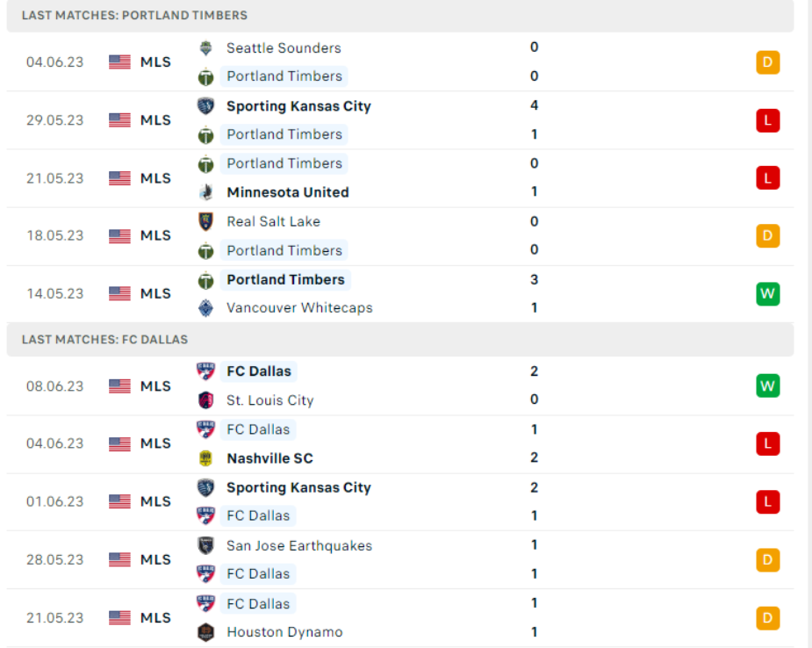Open the St. Louis City crest
The image size is (812, 648).
pos(206,400)
